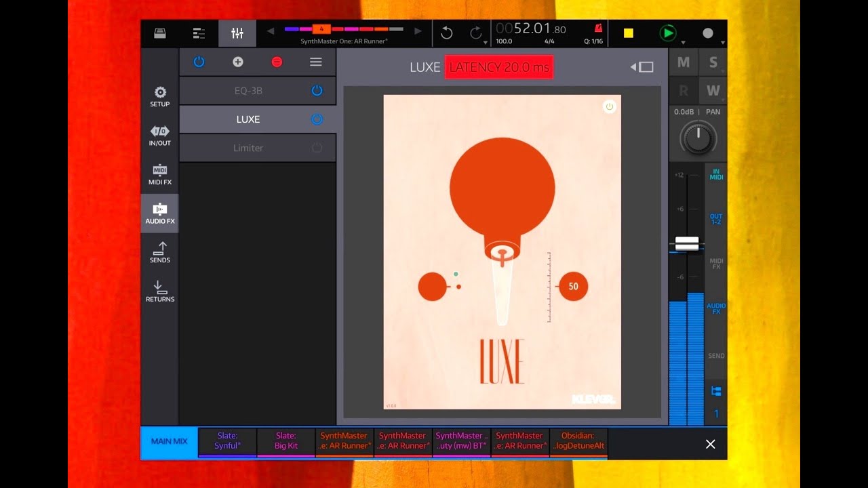Toggle automation write W button
Screen dimensions: 868x488
pyautogui.click(x=713, y=91)
